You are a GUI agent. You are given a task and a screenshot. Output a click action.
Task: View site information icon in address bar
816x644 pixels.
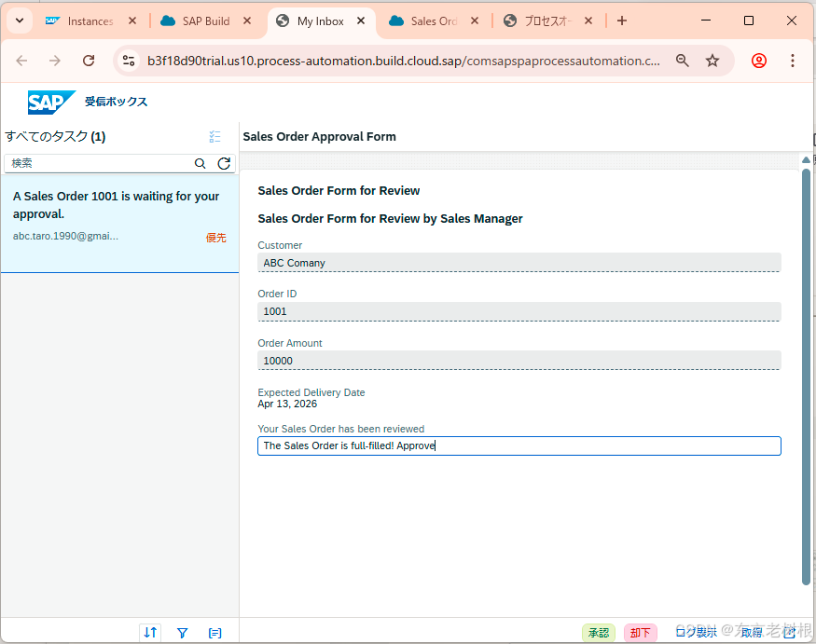click(129, 61)
